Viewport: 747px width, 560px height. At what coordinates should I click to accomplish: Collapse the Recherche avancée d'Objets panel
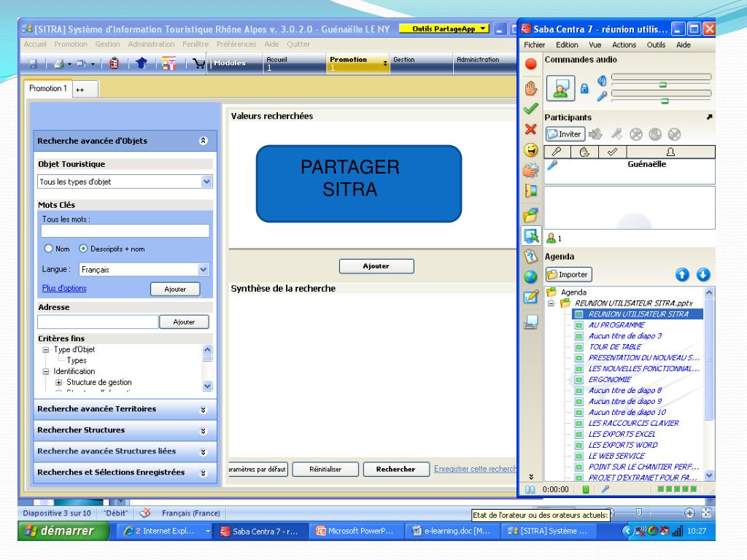[x=204, y=141]
